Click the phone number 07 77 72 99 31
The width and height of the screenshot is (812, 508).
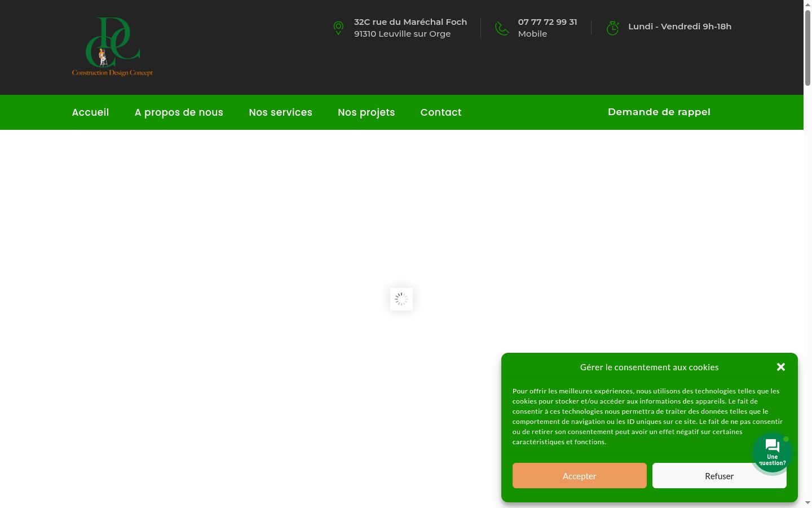pos(548,22)
